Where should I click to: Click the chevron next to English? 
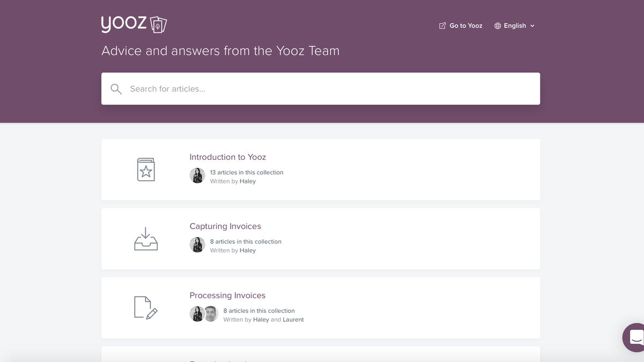pyautogui.click(x=532, y=26)
